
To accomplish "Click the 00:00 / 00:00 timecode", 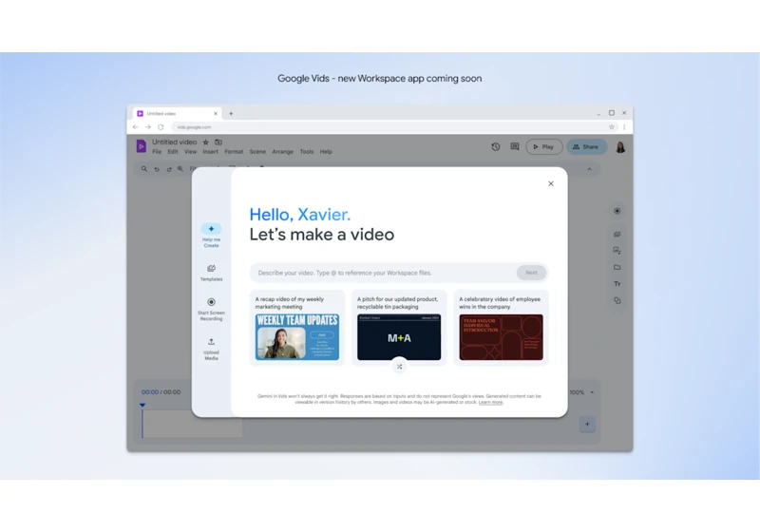I will tap(161, 392).
